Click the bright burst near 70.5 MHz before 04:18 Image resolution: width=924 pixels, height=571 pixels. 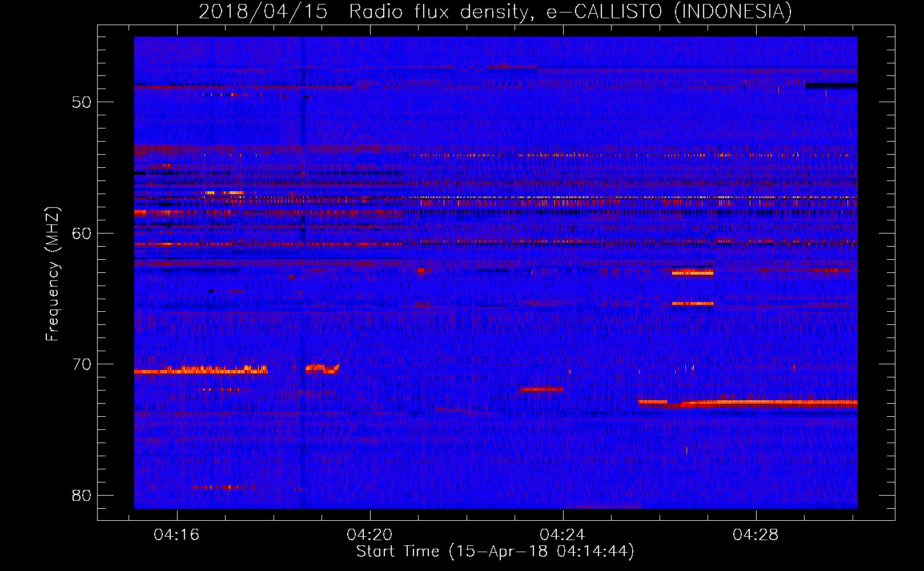[201, 369]
